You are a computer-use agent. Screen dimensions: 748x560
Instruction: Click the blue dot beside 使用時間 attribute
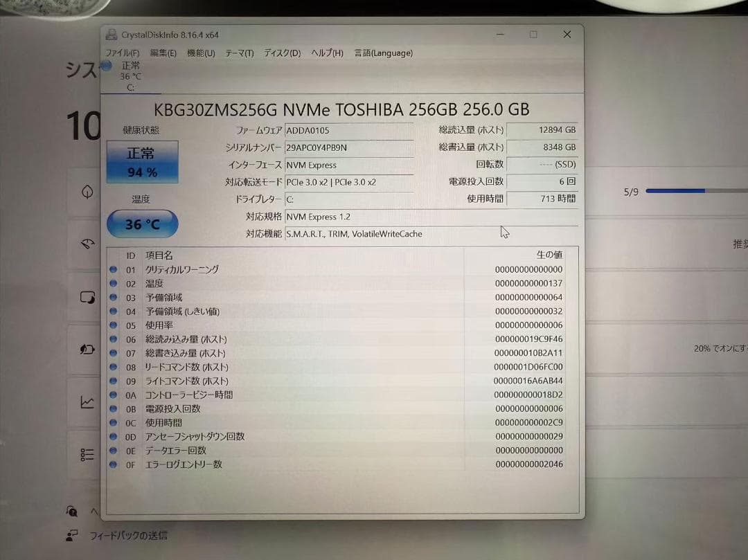pyautogui.click(x=113, y=422)
